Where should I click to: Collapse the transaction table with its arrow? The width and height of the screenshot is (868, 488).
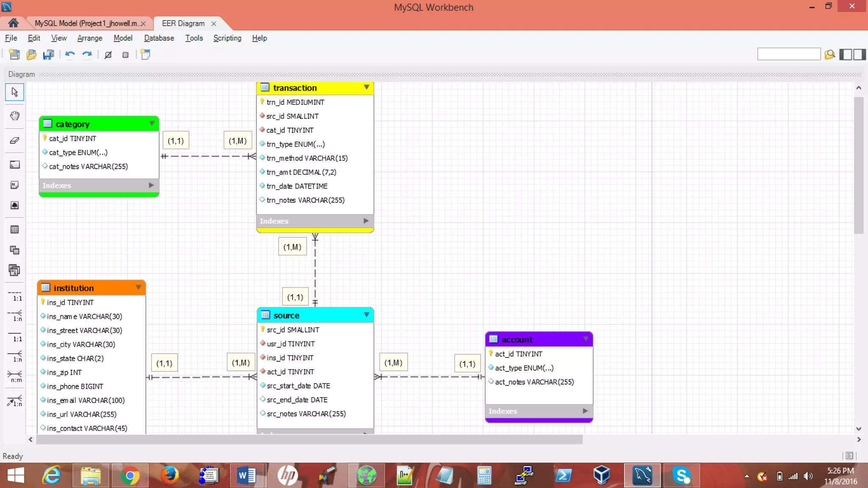coord(367,87)
